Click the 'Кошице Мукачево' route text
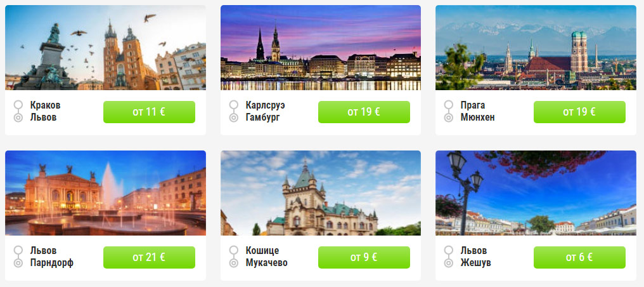The image size is (644, 287). coord(267,257)
